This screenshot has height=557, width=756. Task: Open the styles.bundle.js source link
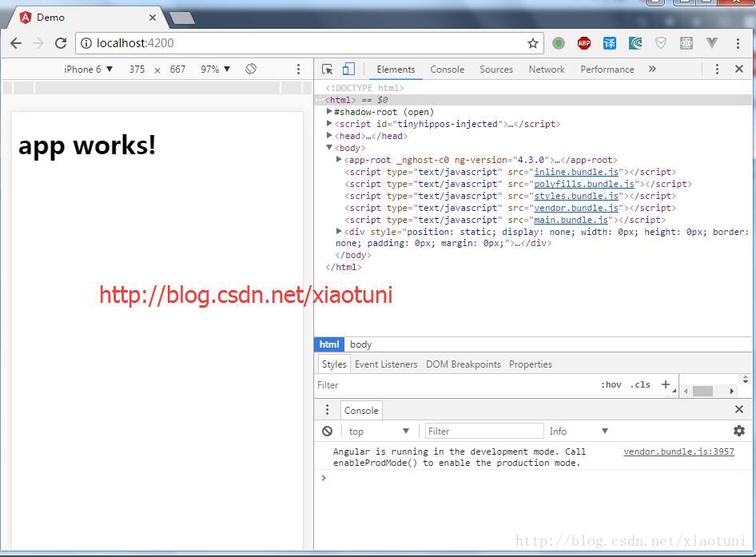tap(576, 197)
